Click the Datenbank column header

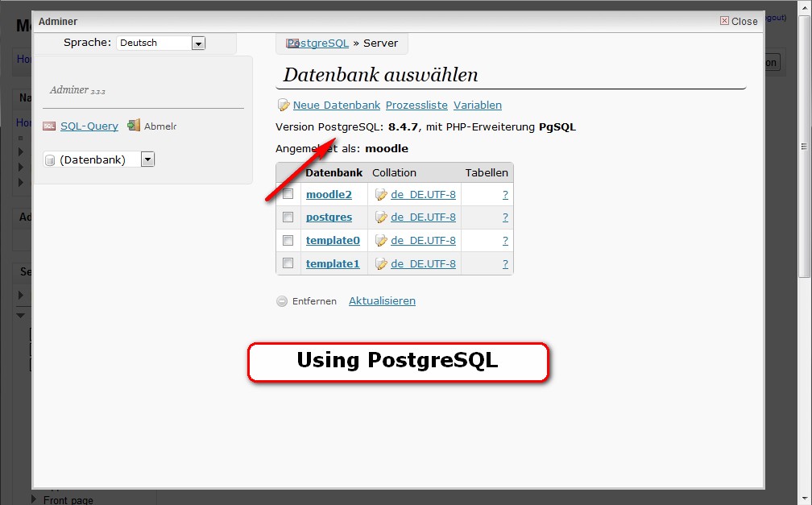click(334, 172)
